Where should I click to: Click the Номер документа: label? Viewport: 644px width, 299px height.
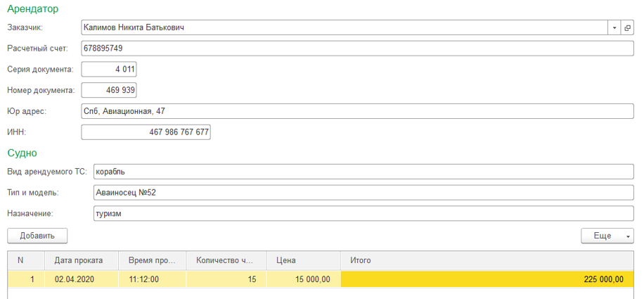coord(41,90)
